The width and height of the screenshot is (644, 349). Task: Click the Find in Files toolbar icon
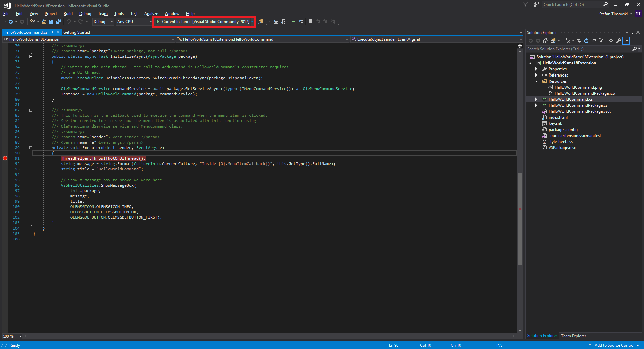point(261,22)
